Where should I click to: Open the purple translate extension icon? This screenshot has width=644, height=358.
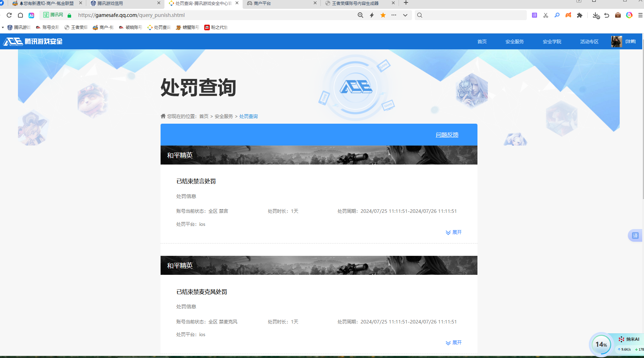pos(534,15)
